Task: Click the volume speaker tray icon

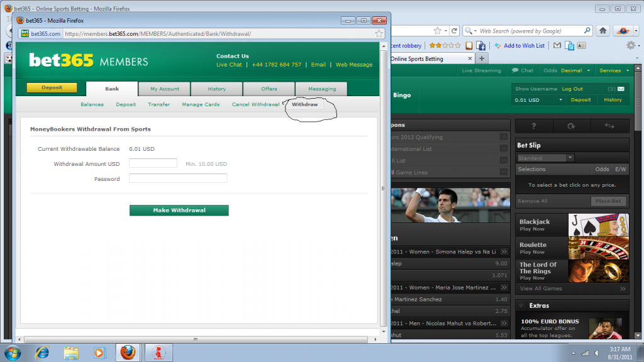Action: click(x=597, y=353)
